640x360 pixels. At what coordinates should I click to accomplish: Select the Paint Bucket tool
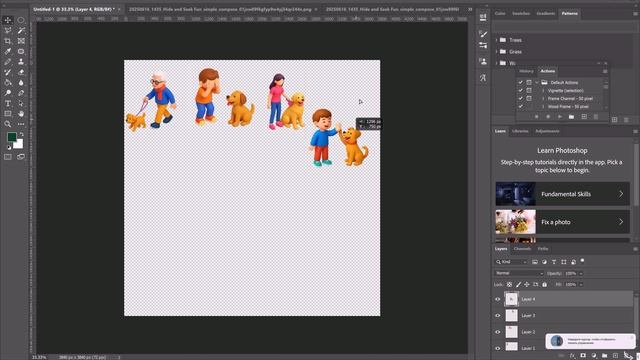point(8,83)
